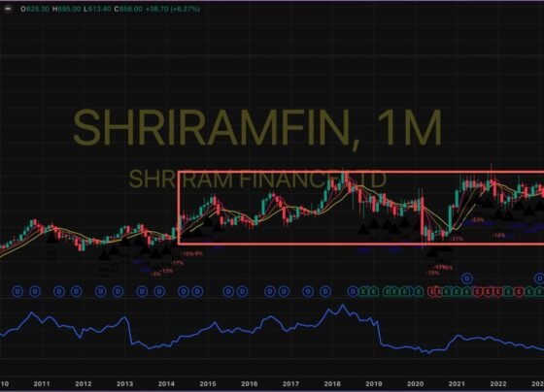This screenshot has height=392, width=544.
Task: Select the change value +38.70 (+6.27%)
Action: (x=173, y=9)
